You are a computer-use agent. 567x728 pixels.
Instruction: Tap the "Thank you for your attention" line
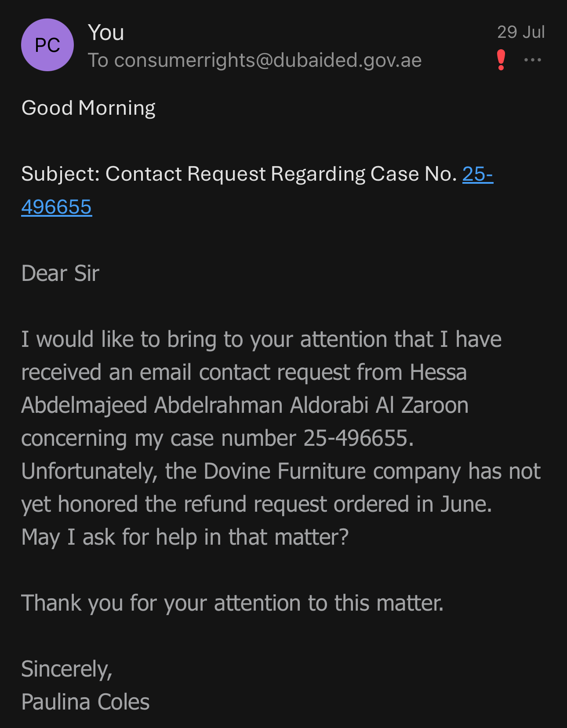point(233,603)
